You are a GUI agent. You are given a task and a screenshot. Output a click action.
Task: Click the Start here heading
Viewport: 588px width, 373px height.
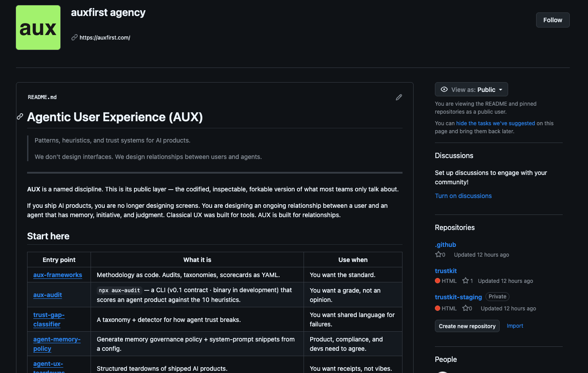(48, 236)
